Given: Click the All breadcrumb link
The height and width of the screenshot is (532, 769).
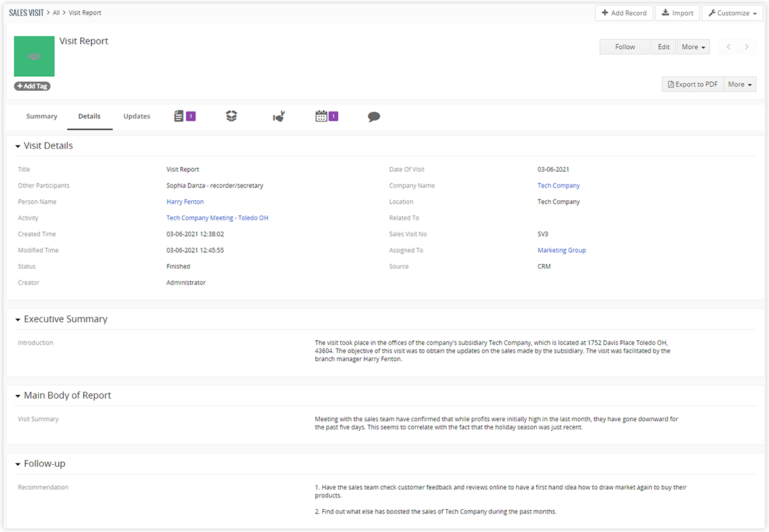Looking at the screenshot, I should click(56, 12).
